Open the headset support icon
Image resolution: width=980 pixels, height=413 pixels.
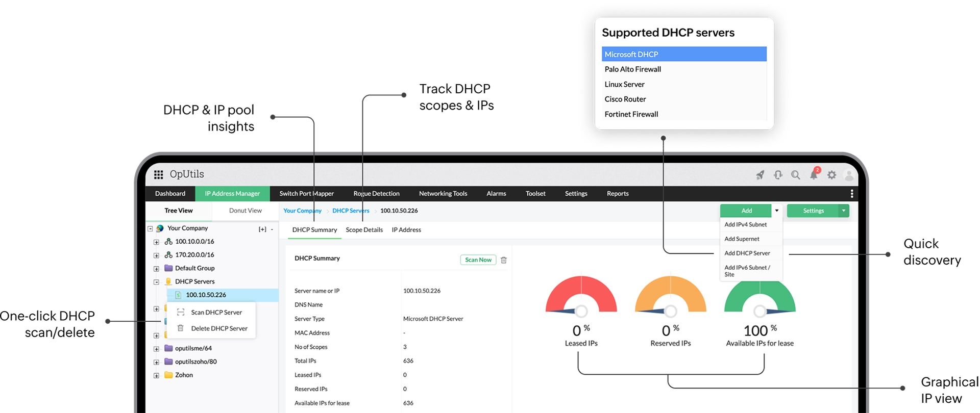point(778,175)
